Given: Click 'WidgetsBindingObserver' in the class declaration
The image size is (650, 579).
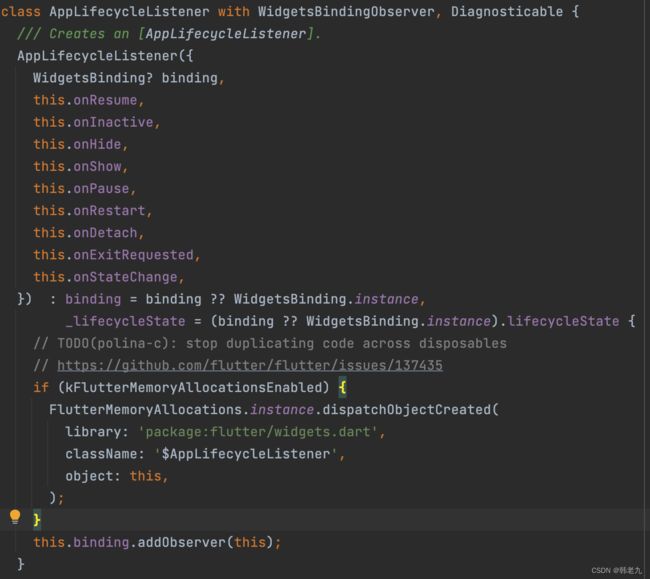Looking at the screenshot, I should 346,12.
